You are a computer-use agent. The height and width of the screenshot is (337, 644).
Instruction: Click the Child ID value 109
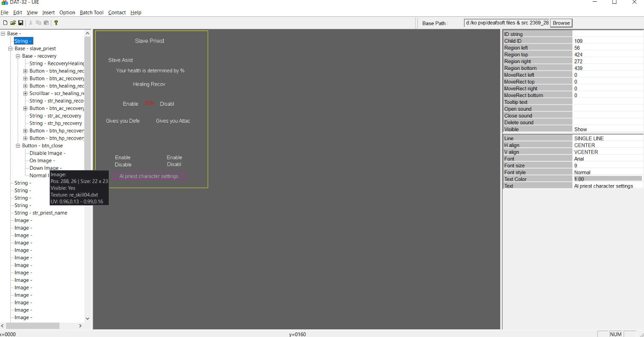coord(607,41)
